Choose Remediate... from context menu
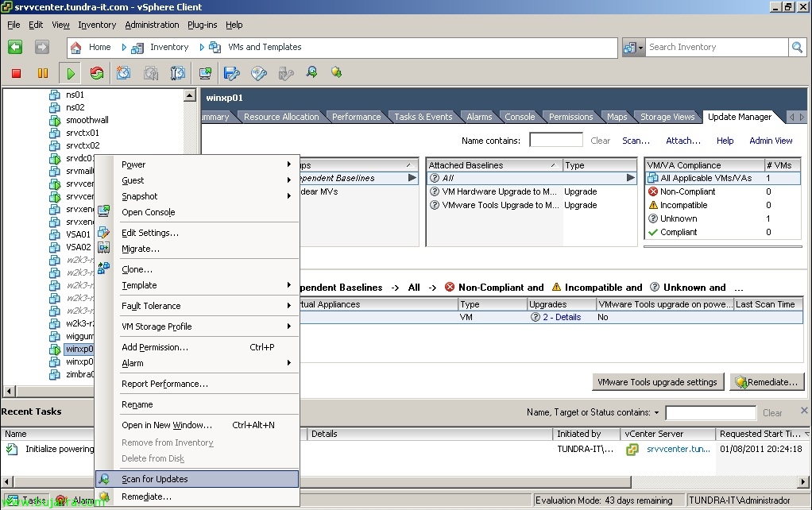812x510 pixels. [x=197, y=496]
